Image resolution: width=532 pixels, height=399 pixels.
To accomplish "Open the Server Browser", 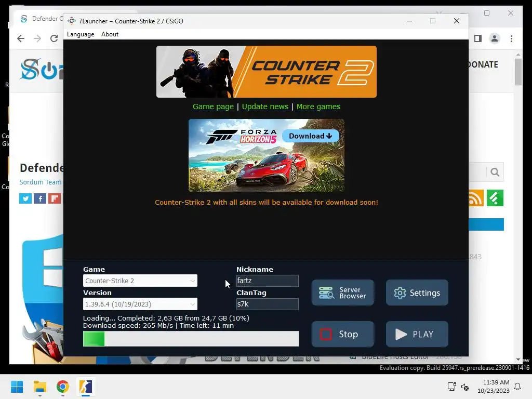I will [343, 293].
